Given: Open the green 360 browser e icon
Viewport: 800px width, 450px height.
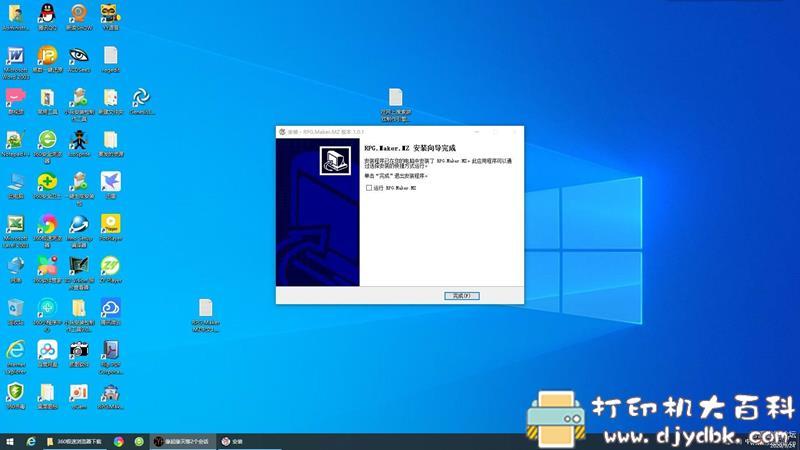Looking at the screenshot, I should click(x=47, y=146).
